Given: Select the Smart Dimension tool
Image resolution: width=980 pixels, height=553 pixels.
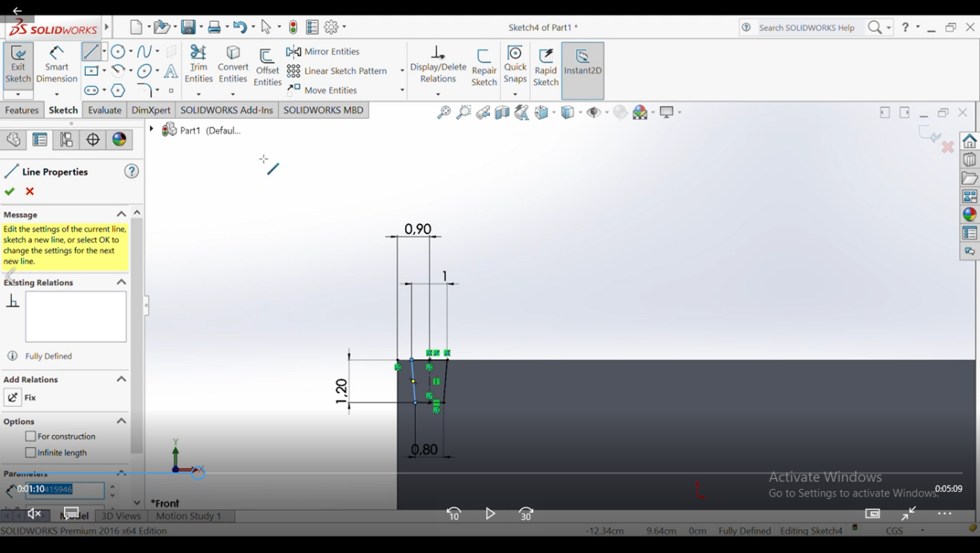Looking at the screenshot, I should [x=56, y=65].
